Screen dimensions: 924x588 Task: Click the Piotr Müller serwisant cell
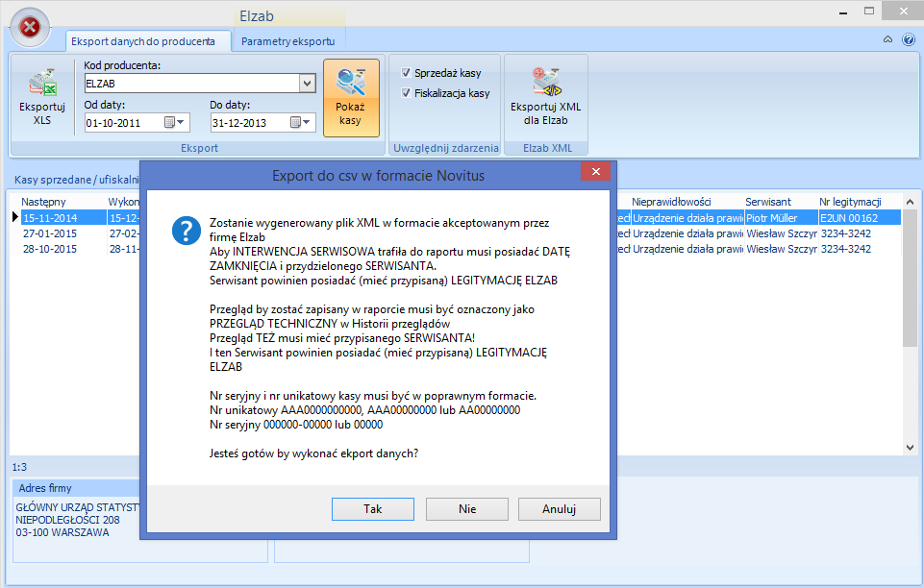782,218
